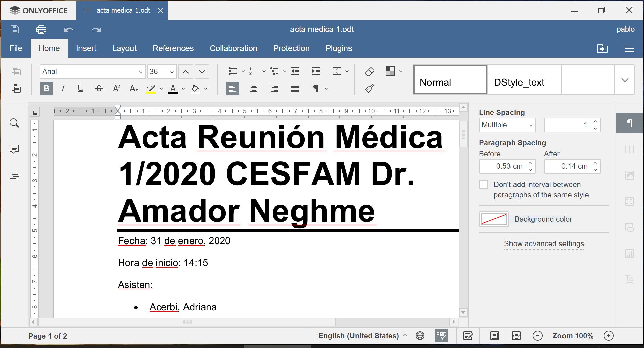Print the document using the printer icon

click(x=41, y=29)
